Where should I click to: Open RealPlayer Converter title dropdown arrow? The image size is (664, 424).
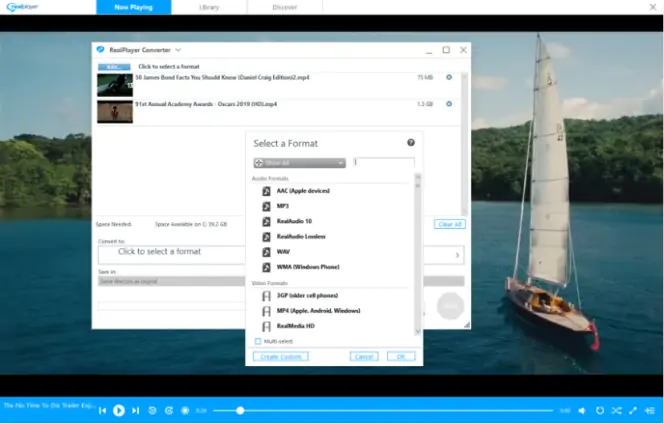(x=178, y=50)
